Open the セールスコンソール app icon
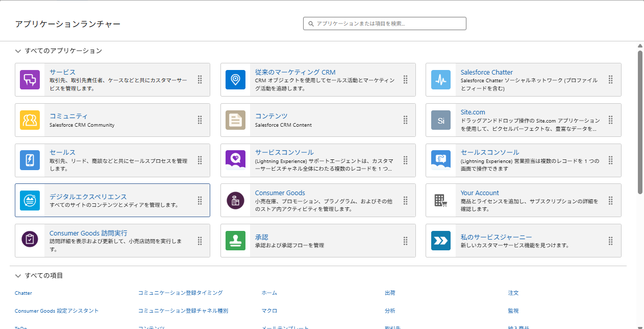The height and width of the screenshot is (329, 644). [x=441, y=160]
